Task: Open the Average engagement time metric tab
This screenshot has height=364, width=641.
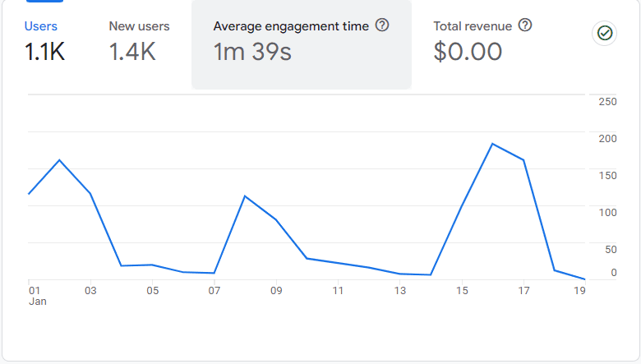Action: 302,44
